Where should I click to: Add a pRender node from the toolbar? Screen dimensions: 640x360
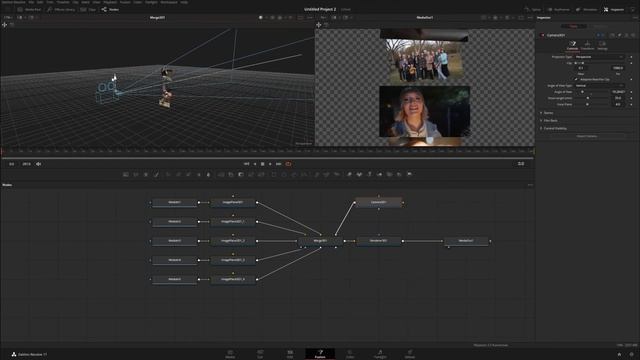[336, 174]
